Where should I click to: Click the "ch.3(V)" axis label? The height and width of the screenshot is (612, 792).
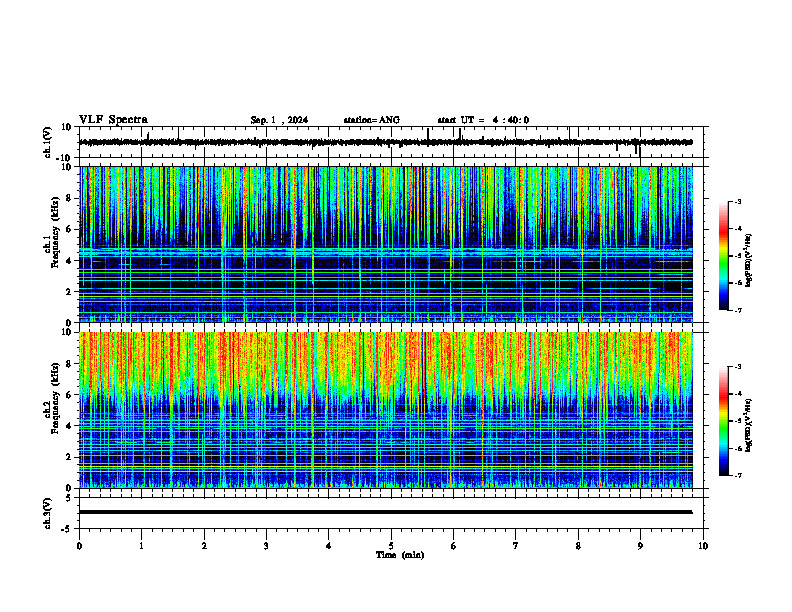pyautogui.click(x=47, y=513)
